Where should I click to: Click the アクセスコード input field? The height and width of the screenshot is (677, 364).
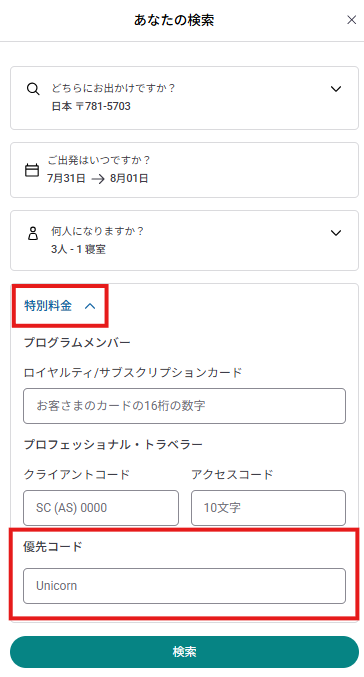[x=268, y=508]
